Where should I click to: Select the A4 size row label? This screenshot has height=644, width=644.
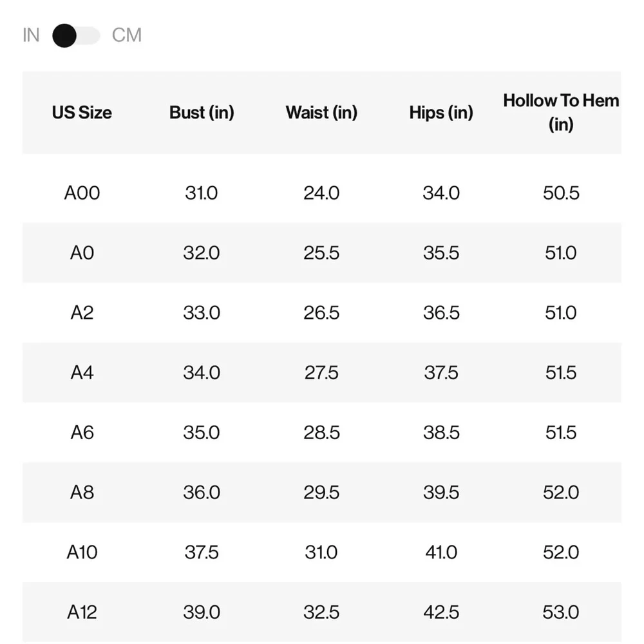(82, 373)
